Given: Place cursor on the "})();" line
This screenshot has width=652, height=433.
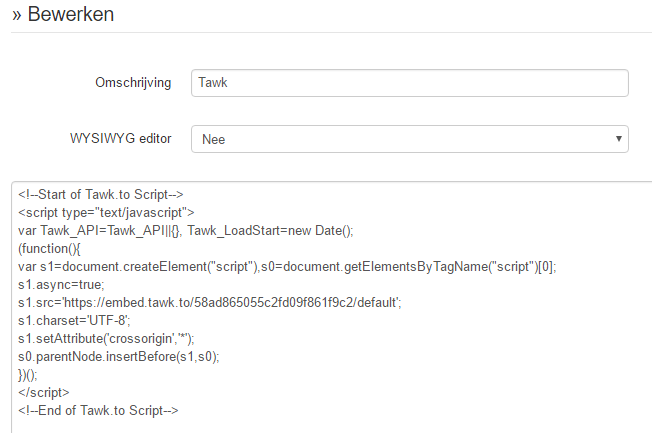Looking at the screenshot, I should [x=27, y=375].
